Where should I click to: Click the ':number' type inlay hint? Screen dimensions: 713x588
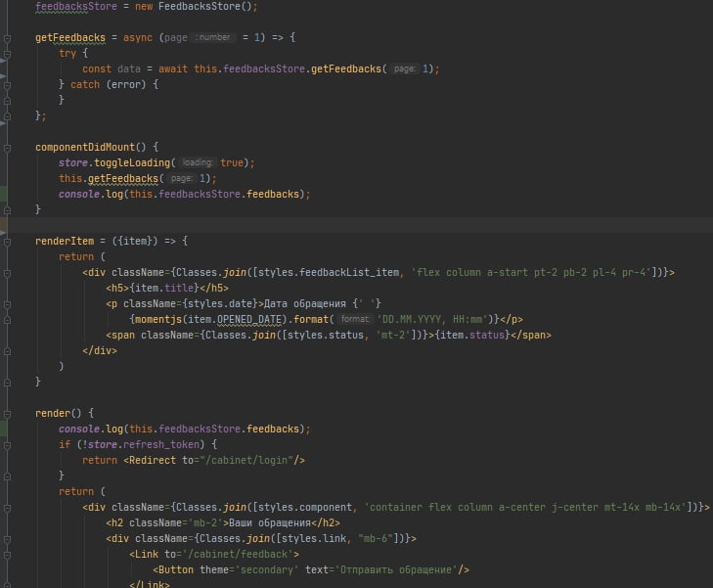click(213, 37)
